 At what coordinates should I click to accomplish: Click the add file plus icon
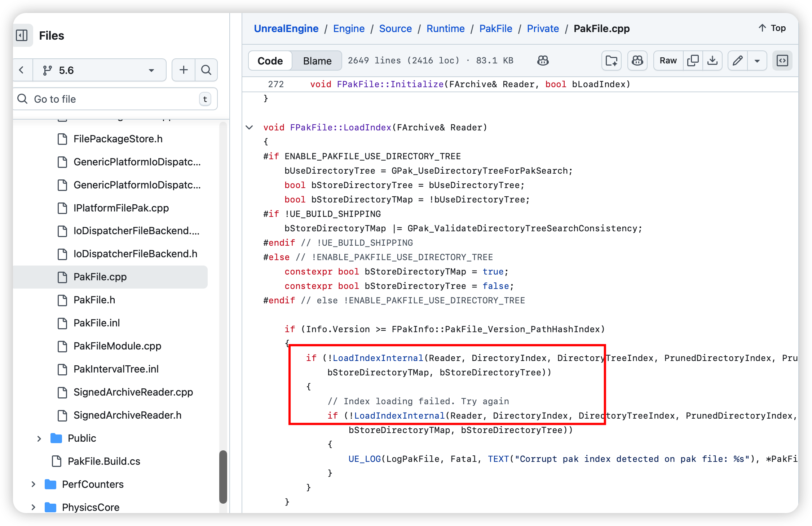point(184,70)
